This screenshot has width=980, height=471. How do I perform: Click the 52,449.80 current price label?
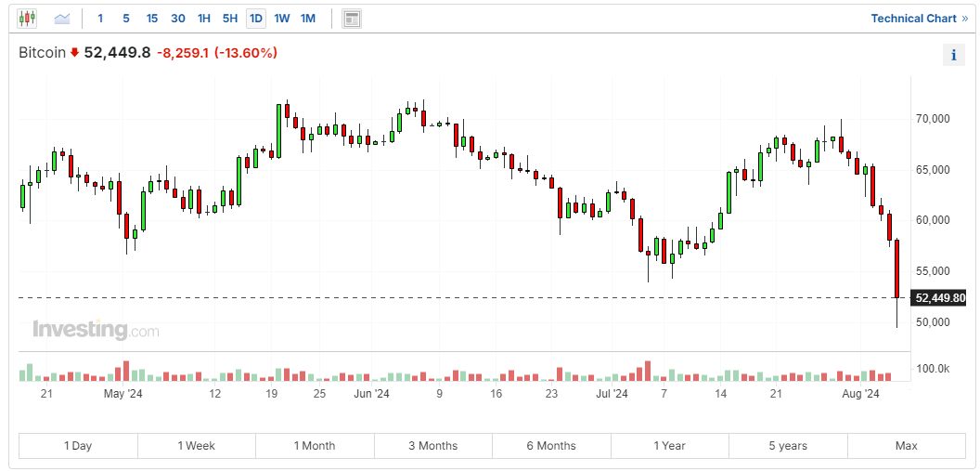[939, 298]
